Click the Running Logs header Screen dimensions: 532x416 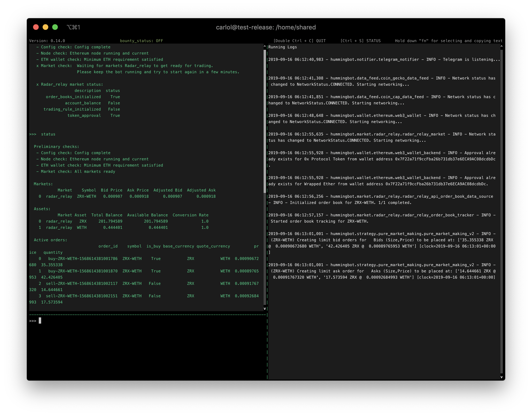point(283,47)
